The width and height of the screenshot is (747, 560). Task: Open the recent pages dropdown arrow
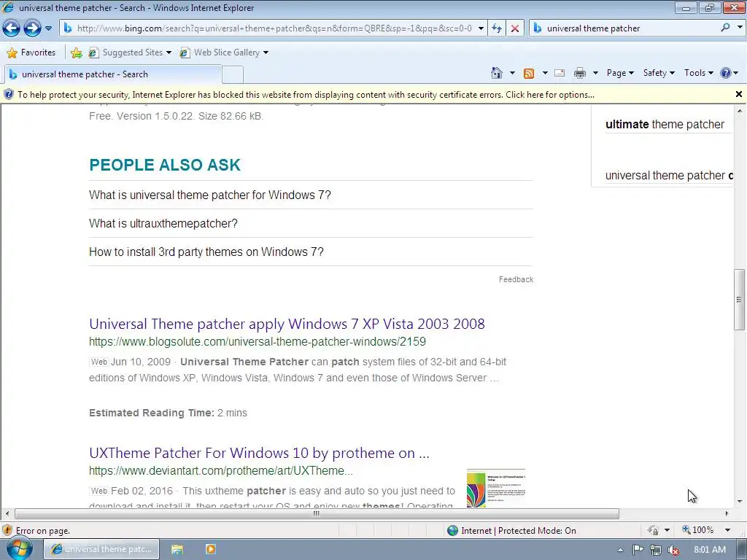[48, 28]
